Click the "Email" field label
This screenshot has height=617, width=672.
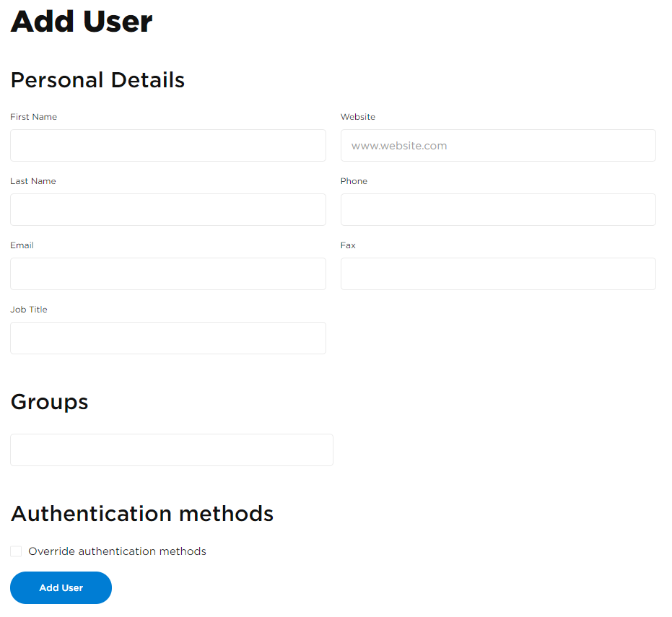tap(22, 245)
